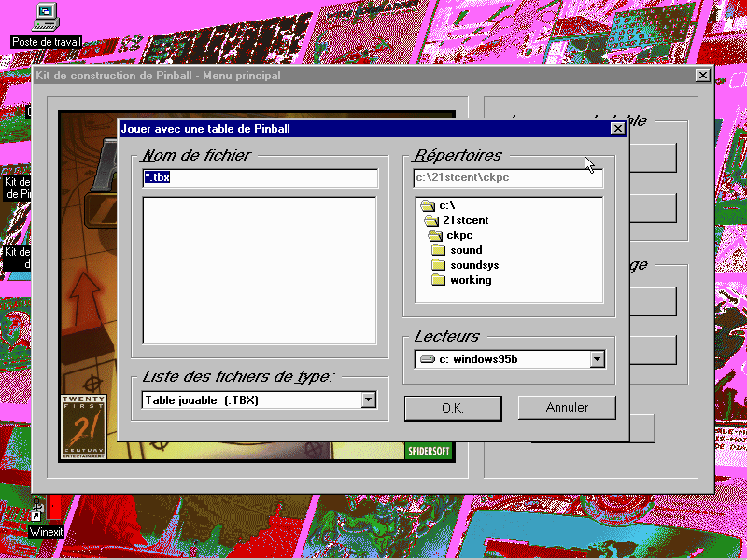747x560 pixels.
Task: Close the Jouer avec une table dialog
Action: (617, 129)
